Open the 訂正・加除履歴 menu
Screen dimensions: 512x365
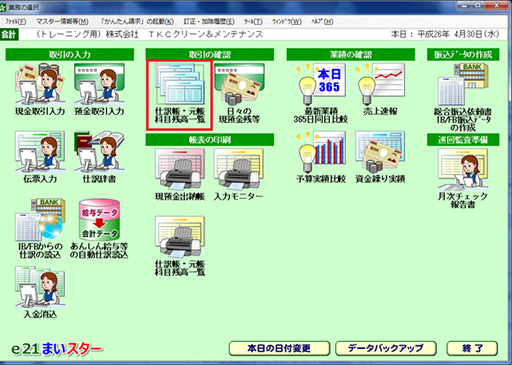pos(209,22)
